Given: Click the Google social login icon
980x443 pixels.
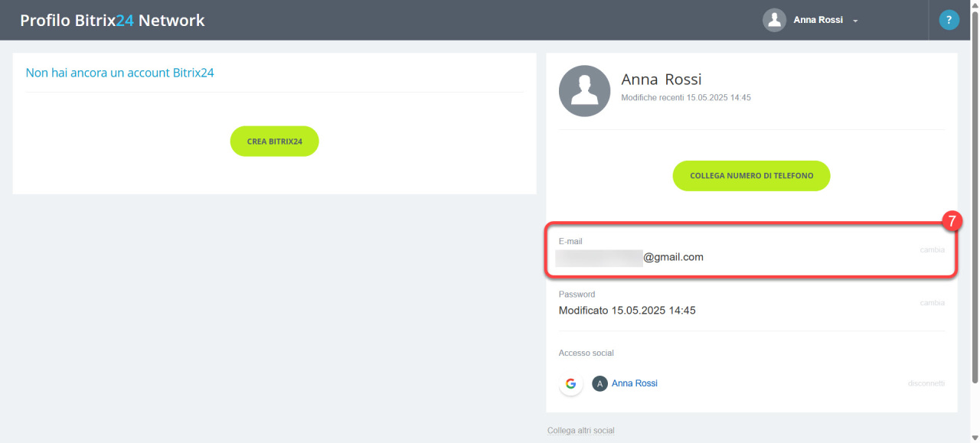Looking at the screenshot, I should (x=570, y=383).
